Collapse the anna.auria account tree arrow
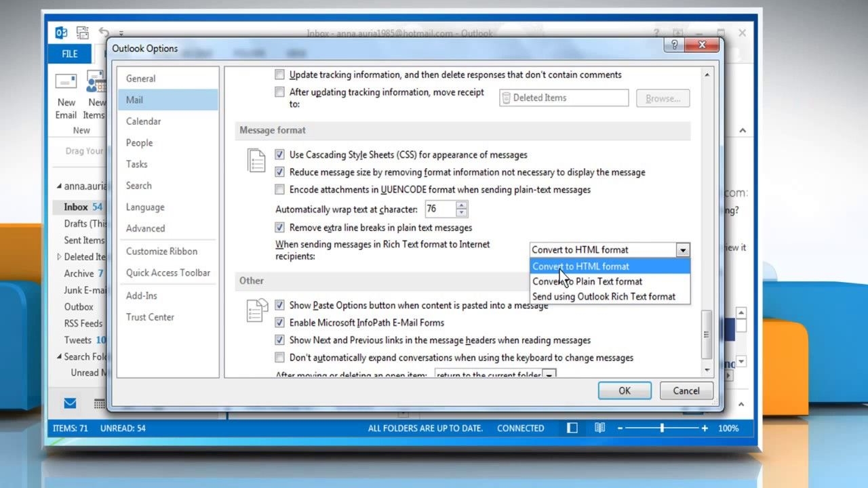This screenshot has height=488, width=868. pyautogui.click(x=60, y=186)
